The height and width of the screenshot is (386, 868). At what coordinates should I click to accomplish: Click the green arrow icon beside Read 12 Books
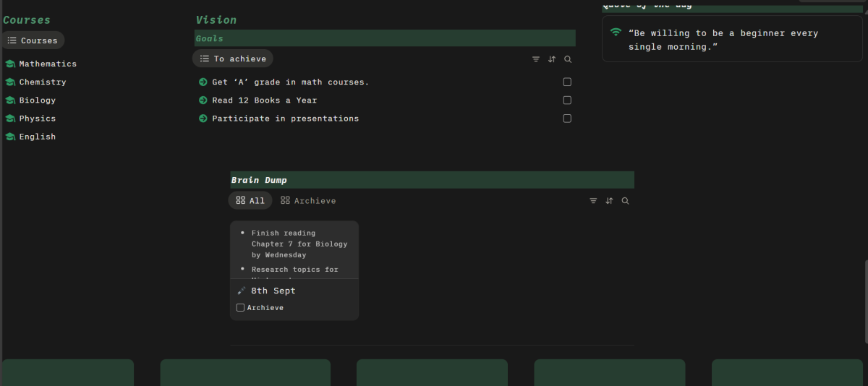[x=203, y=100]
